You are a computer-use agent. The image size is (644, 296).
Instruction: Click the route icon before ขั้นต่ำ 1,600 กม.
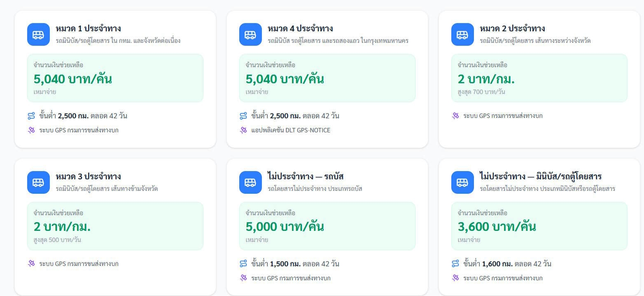[x=455, y=264]
